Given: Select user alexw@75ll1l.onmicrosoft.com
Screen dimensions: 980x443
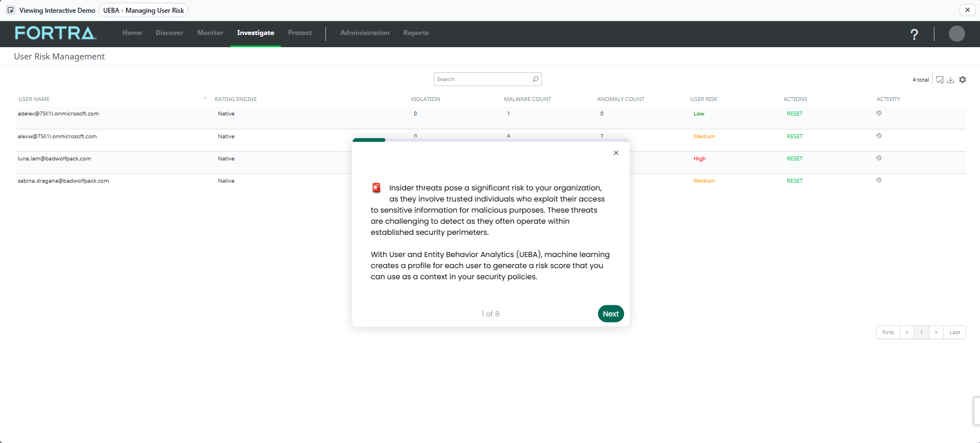Looking at the screenshot, I should pos(57,137).
